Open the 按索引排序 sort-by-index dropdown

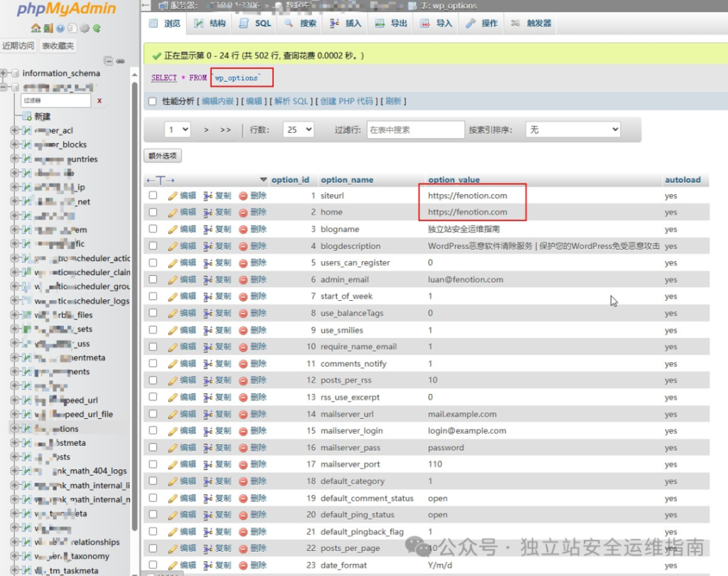[x=573, y=129]
